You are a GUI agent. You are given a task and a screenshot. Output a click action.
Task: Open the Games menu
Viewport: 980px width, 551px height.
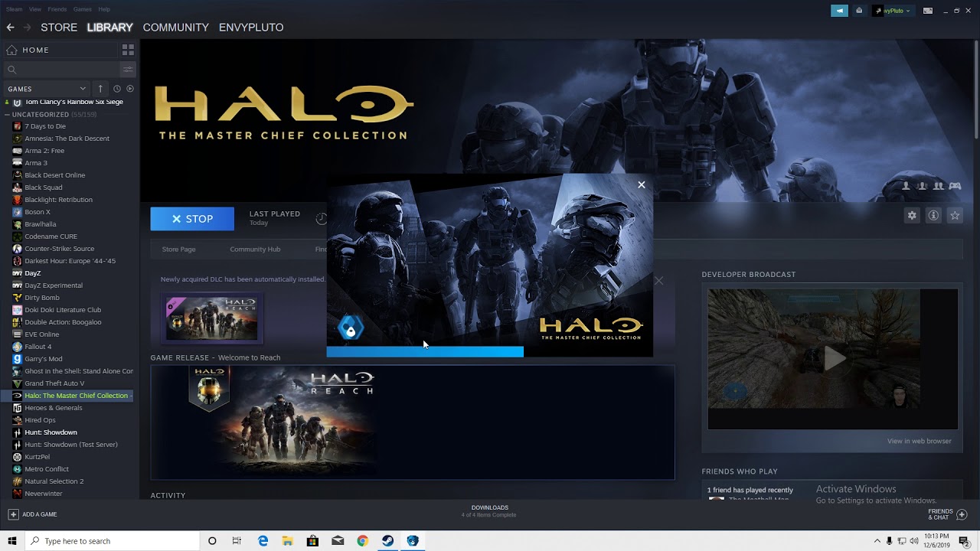click(x=83, y=9)
